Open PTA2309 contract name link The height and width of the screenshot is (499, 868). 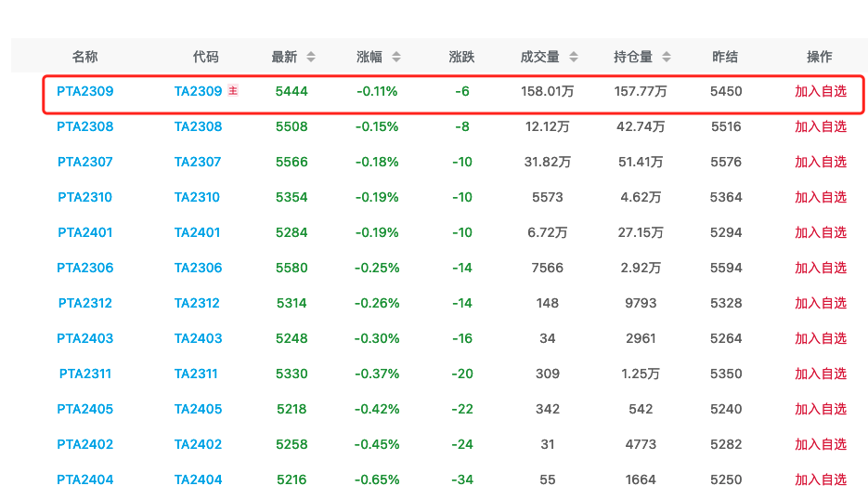(85, 91)
